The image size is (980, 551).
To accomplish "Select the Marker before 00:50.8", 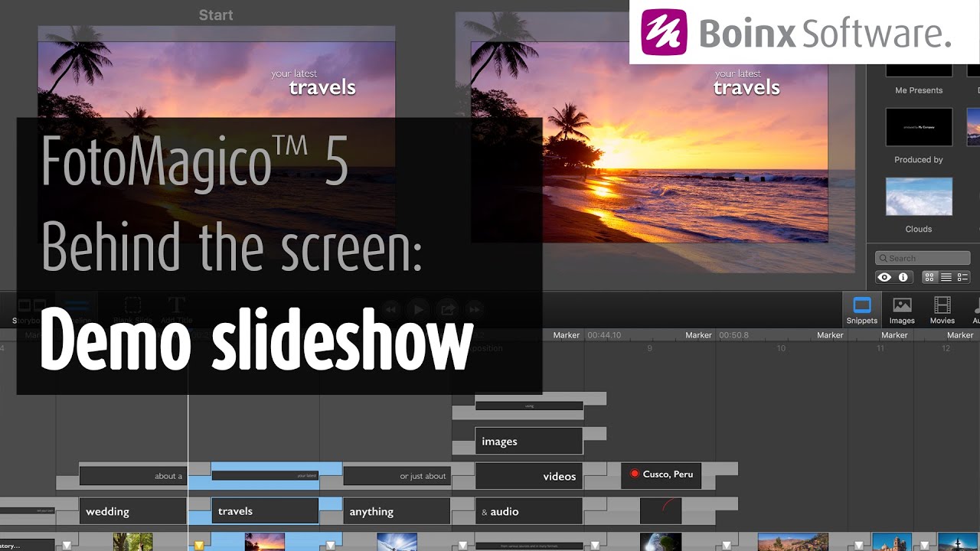I will [x=698, y=335].
